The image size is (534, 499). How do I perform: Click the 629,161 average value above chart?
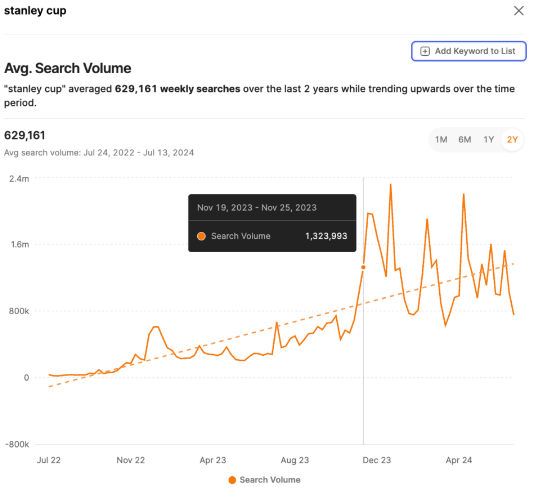pos(25,135)
